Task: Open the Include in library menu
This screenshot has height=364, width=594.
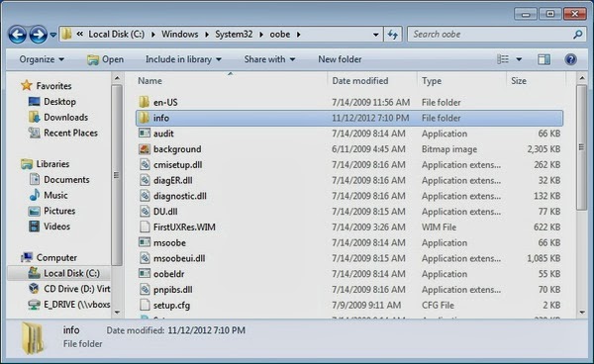Action: coord(183,59)
